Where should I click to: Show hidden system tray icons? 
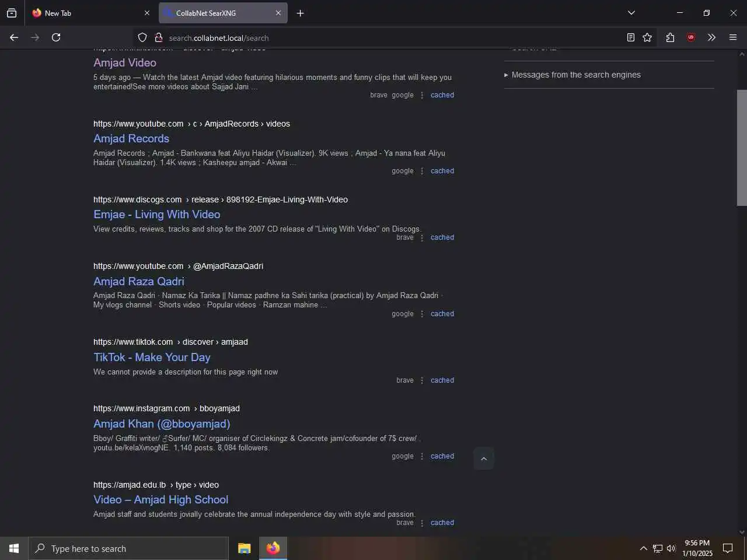click(643, 548)
